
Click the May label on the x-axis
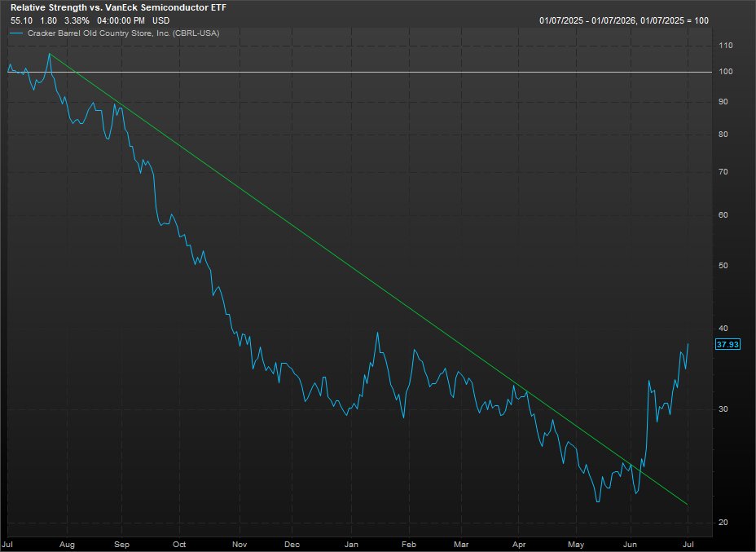pyautogui.click(x=576, y=545)
